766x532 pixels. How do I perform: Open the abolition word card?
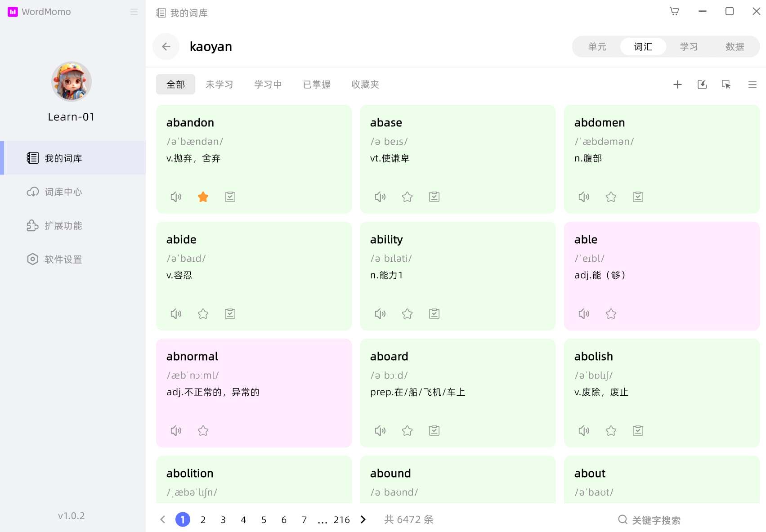coord(254,479)
